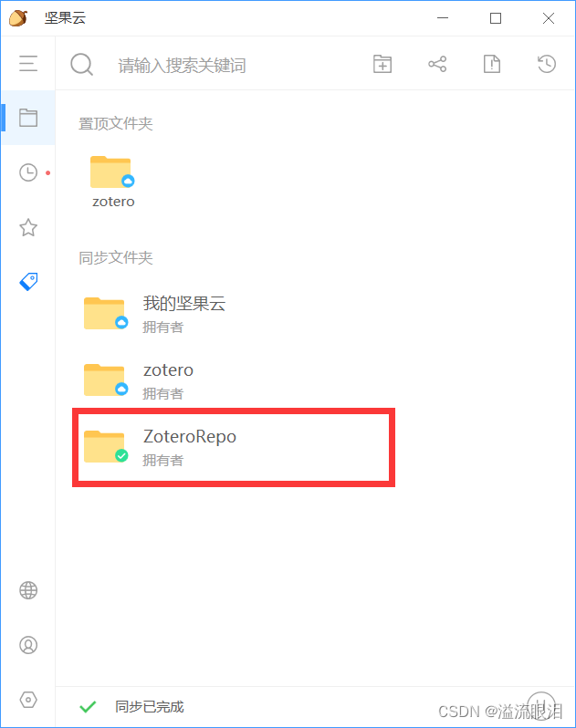Viewport: 576px width, 728px height.
Task: Select the ZoteroRepo folder
Action: (234, 448)
